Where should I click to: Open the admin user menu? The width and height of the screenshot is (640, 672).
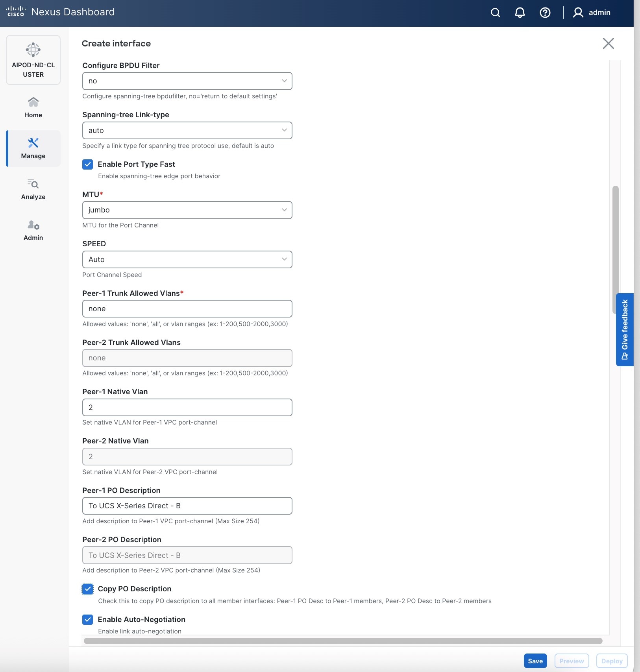tap(591, 13)
